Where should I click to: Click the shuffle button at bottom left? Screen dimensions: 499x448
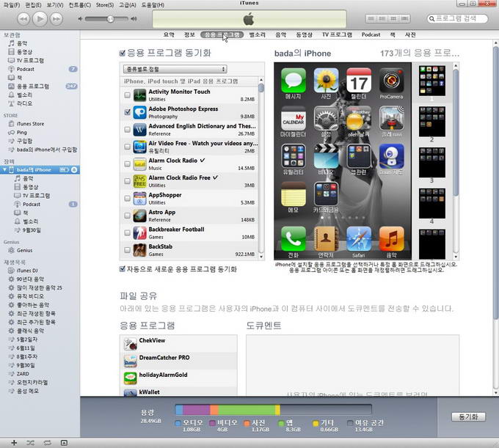pos(31,443)
